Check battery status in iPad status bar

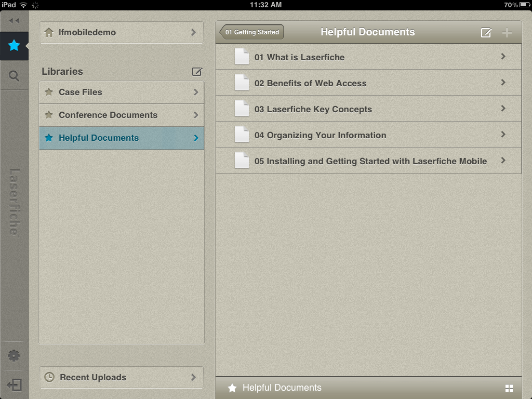[525, 5]
